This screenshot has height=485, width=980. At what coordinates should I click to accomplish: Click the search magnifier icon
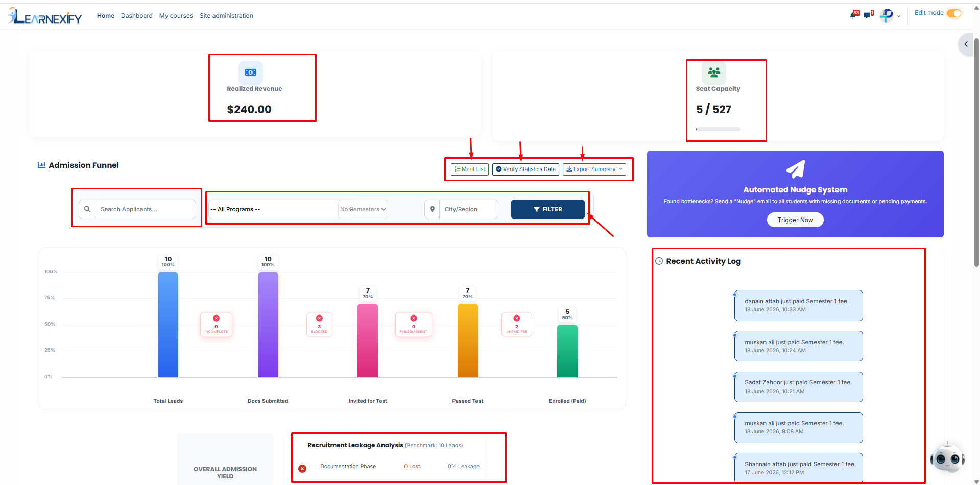point(87,209)
